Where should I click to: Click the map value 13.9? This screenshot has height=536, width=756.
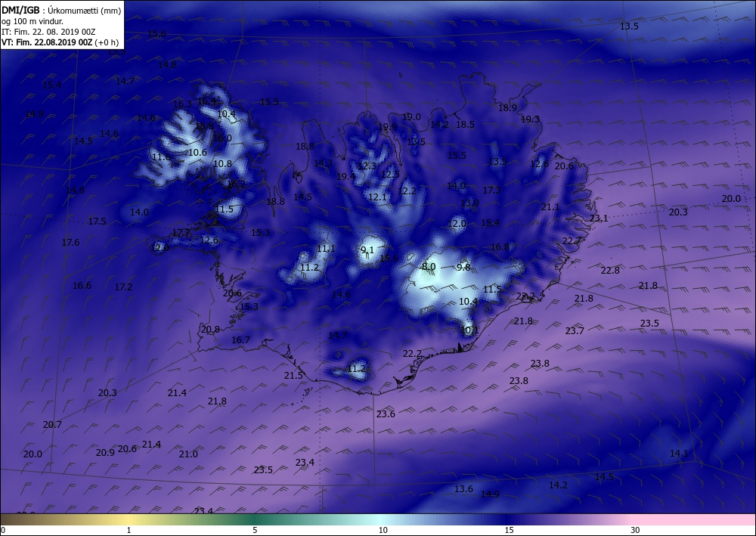pos(469,203)
